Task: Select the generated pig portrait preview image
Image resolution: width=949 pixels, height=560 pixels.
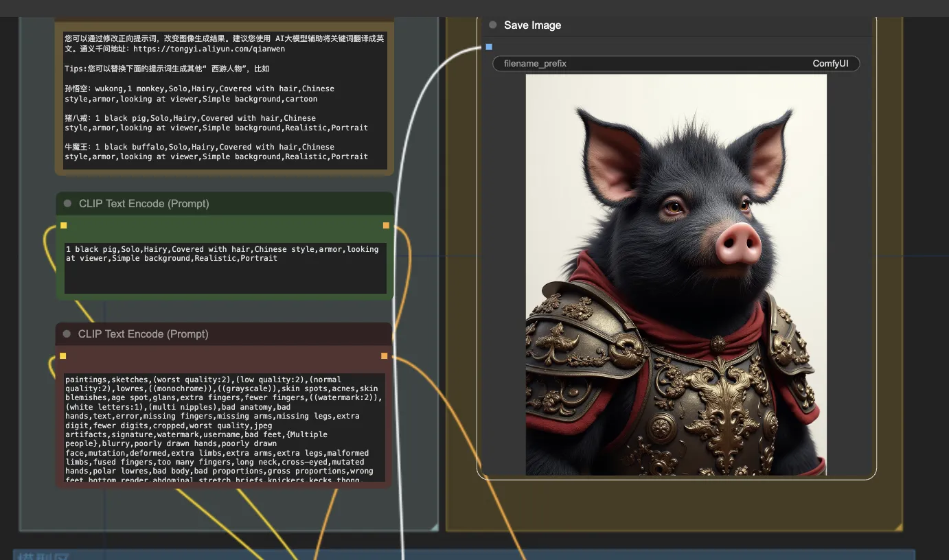Action: [676, 275]
